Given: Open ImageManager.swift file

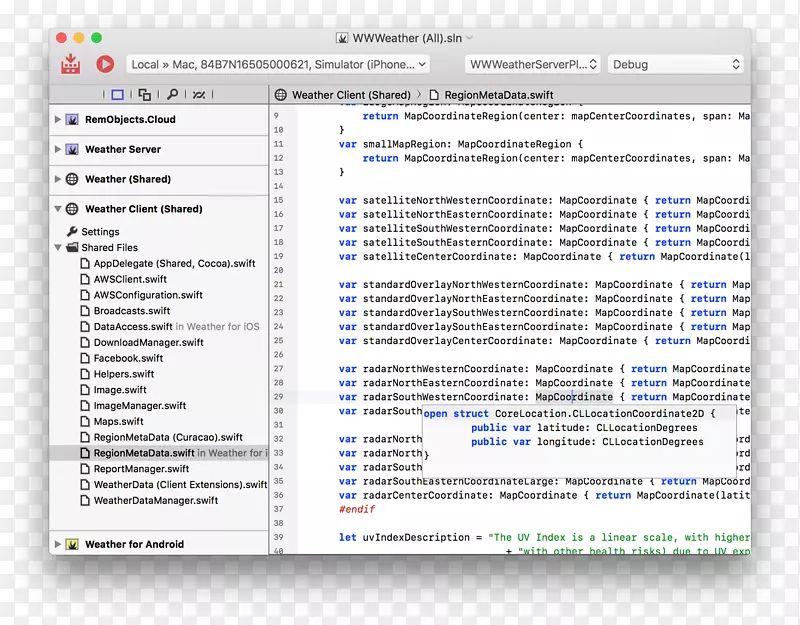Looking at the screenshot, I should click(139, 406).
